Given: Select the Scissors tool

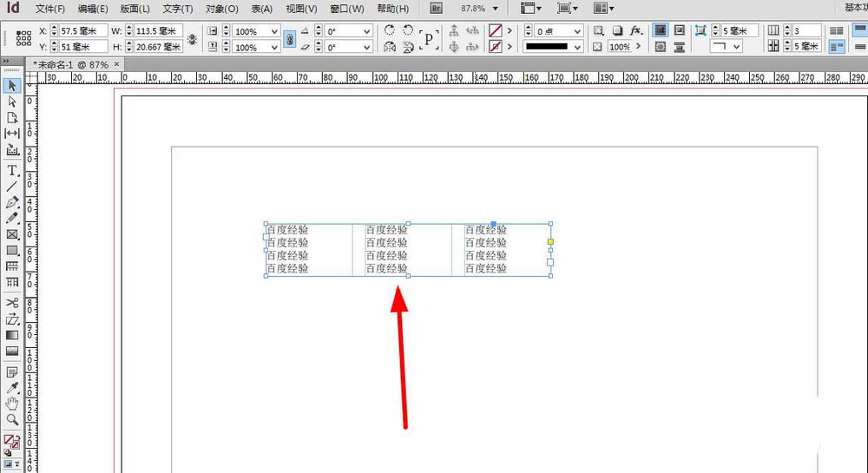Looking at the screenshot, I should (12, 303).
